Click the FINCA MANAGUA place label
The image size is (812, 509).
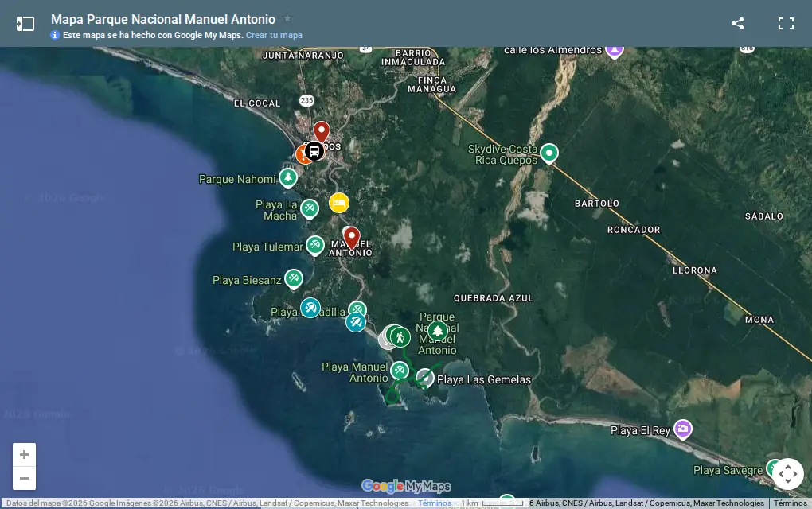(432, 84)
